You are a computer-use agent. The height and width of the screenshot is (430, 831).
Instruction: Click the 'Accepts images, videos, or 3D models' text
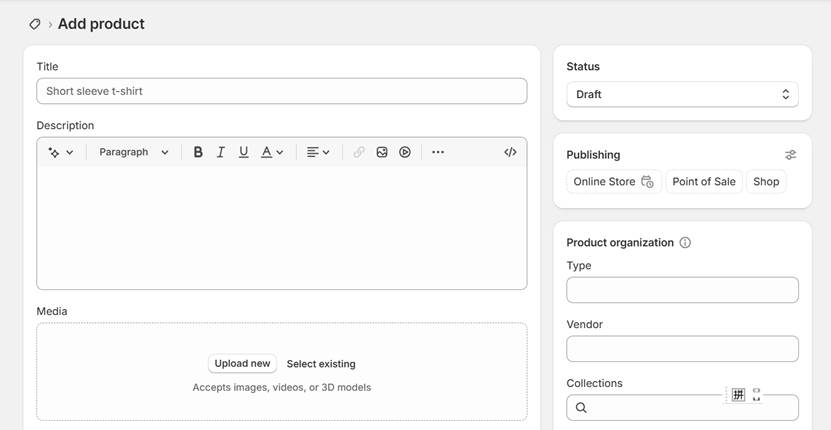click(281, 388)
